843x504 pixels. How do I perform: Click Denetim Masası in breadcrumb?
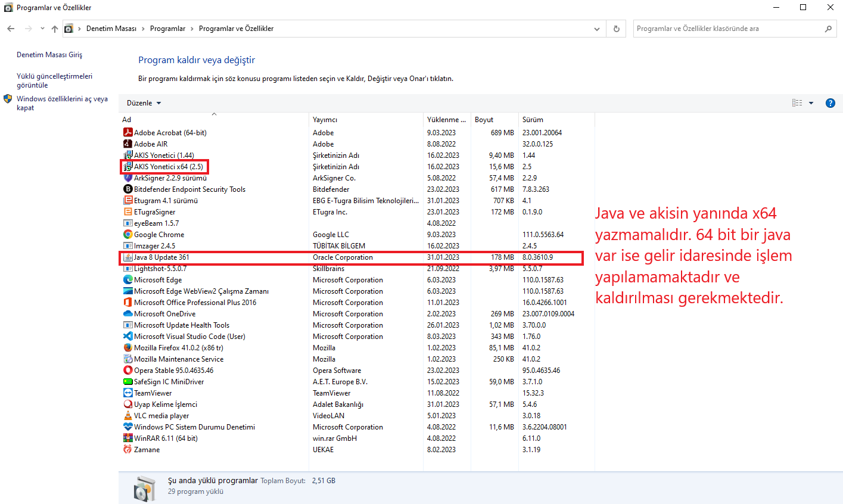point(111,29)
